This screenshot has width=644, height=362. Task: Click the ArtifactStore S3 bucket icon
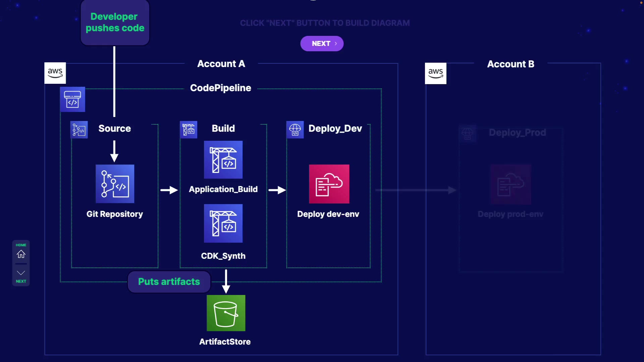(226, 313)
